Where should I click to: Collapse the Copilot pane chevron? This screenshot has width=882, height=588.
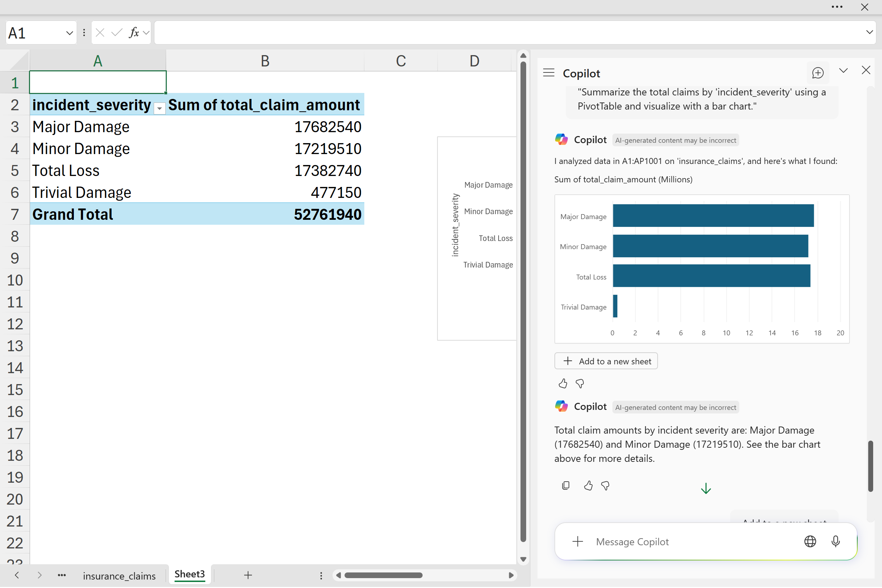pyautogui.click(x=843, y=71)
